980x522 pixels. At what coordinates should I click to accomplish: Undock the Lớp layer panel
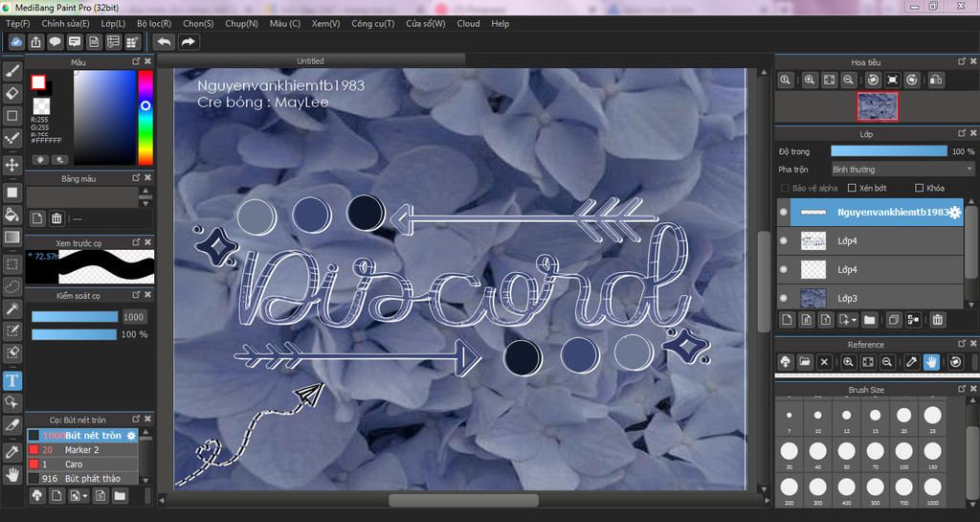pyautogui.click(x=962, y=133)
